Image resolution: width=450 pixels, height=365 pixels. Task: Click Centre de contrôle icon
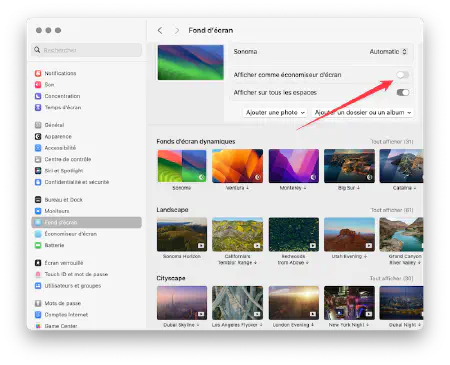pyautogui.click(x=38, y=159)
